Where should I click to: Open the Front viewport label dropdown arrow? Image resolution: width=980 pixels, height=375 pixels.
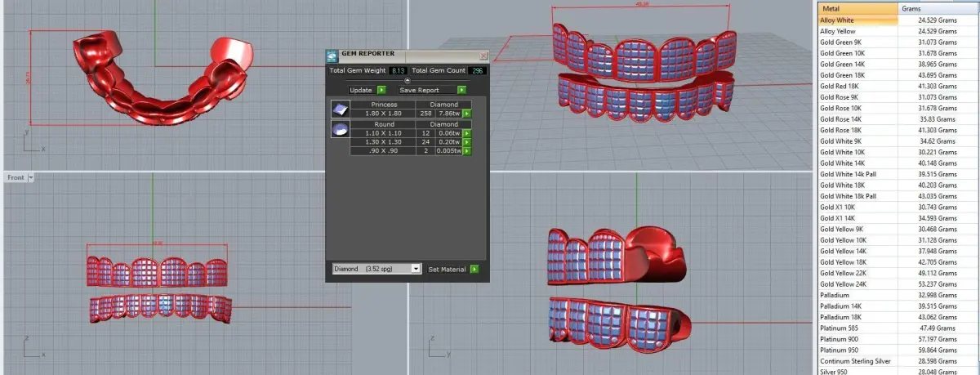pyautogui.click(x=30, y=177)
